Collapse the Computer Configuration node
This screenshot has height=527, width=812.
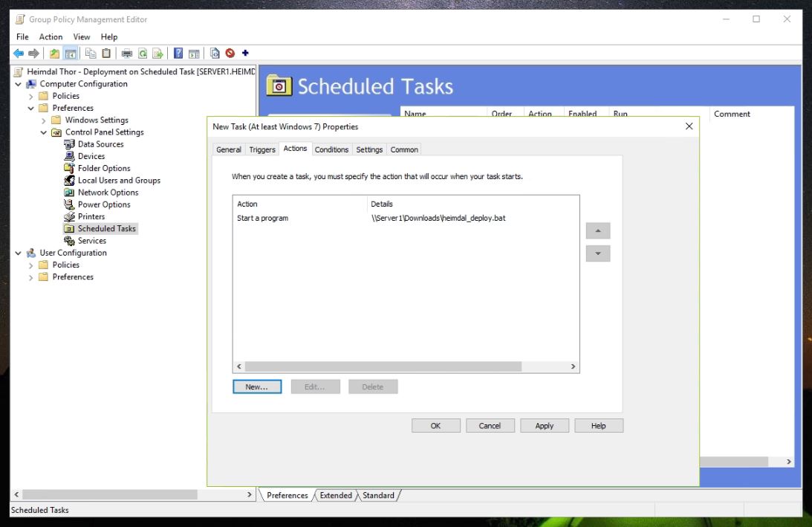pos(18,84)
